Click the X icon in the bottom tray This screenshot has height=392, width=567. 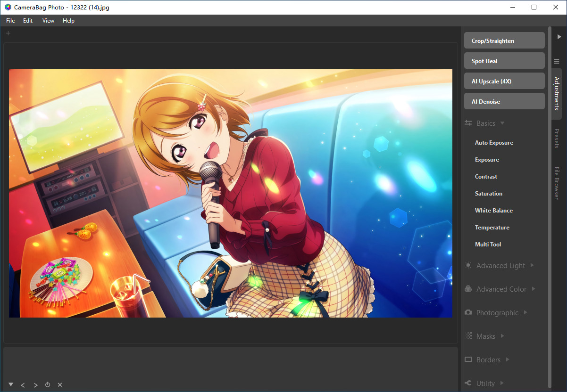(60, 385)
